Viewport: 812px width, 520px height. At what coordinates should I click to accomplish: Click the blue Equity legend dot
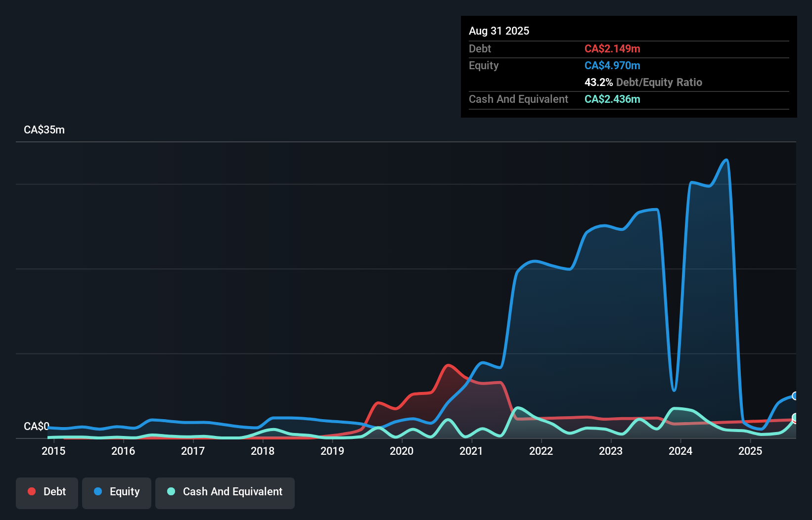pos(98,491)
